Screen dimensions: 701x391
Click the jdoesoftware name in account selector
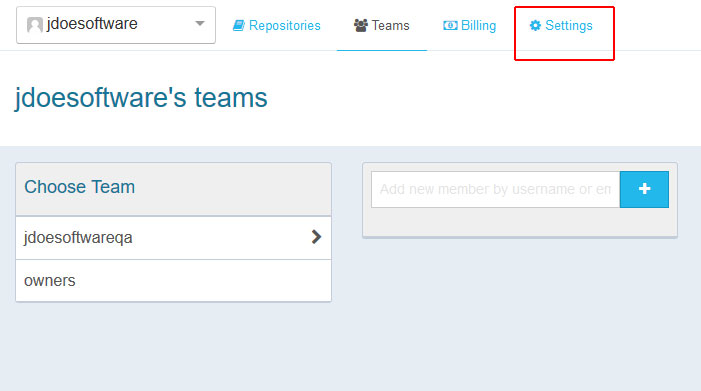[92, 24]
